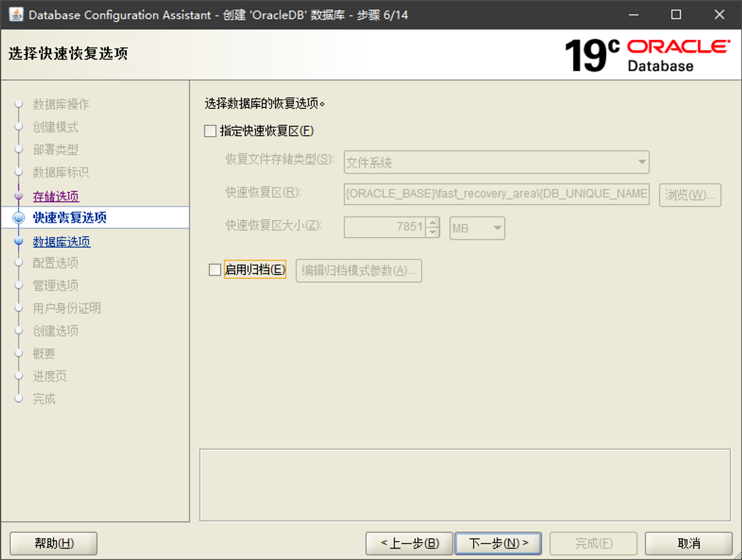
Task: Open the 恢复文件存储类型 dropdown
Action: pos(496,162)
